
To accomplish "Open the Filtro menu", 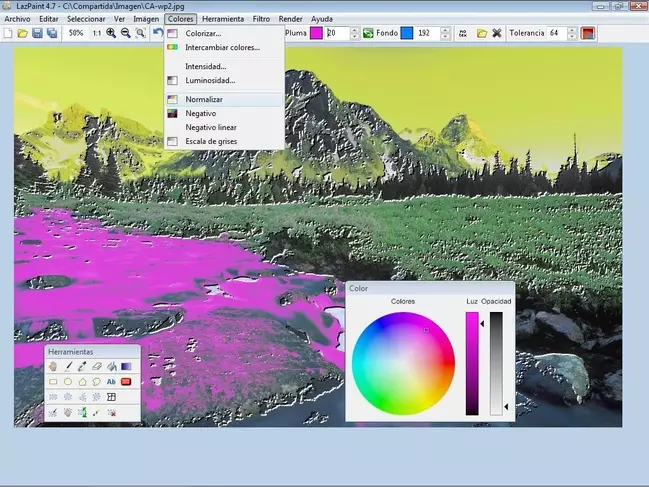I will point(261,19).
